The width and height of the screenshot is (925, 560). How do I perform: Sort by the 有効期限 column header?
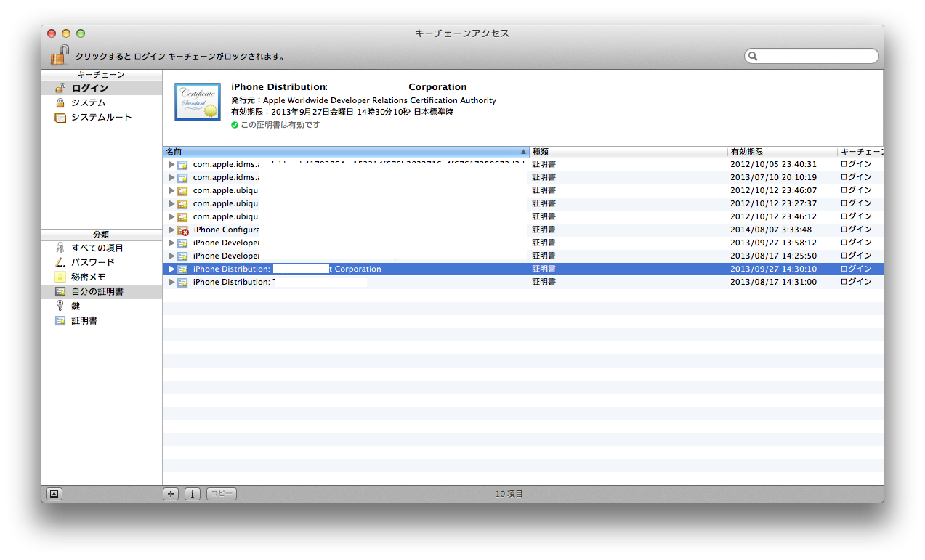783,152
